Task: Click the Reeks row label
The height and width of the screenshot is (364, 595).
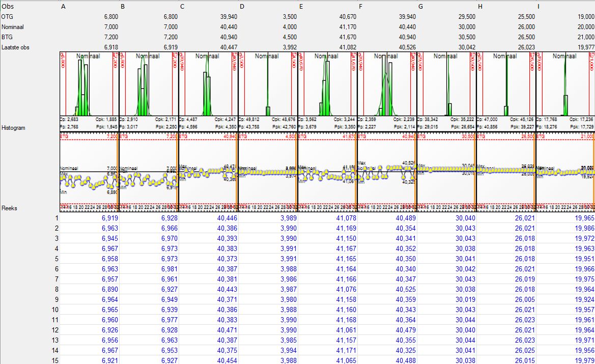Action: [9, 208]
